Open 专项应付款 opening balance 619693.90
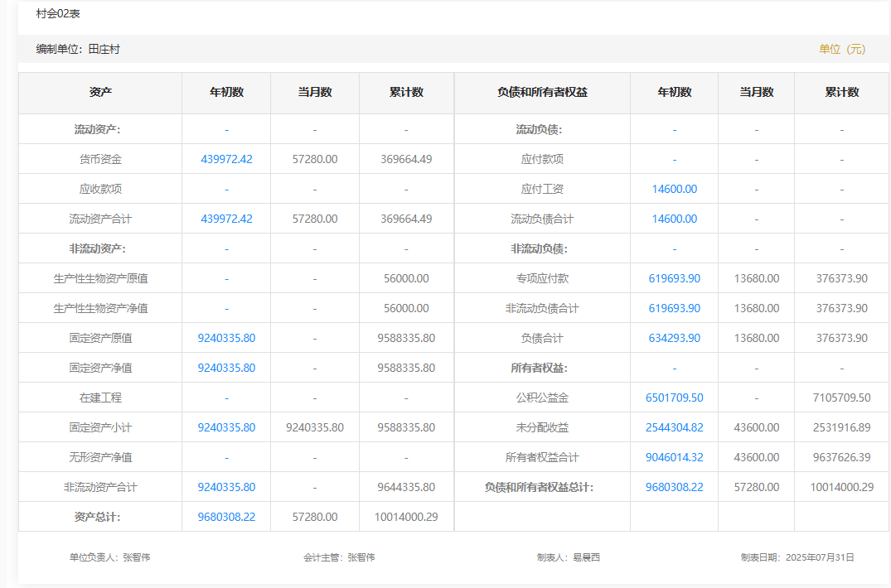This screenshot has height=588, width=891. [x=674, y=278]
